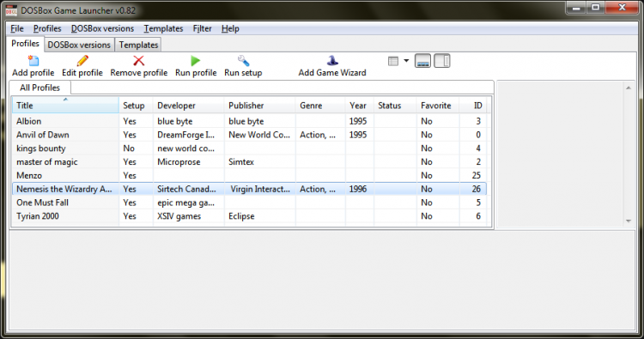Toggle the right side panel display button
644x339 pixels.
coord(442,61)
